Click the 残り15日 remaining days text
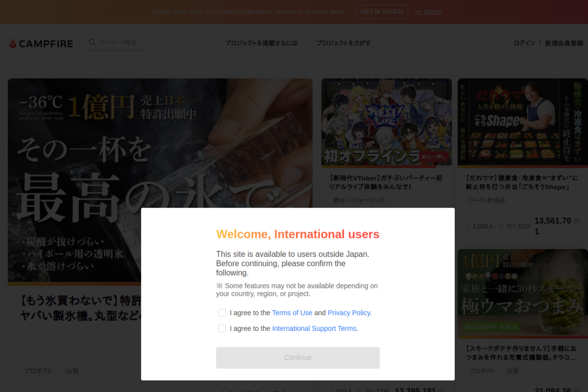588x392 pixels. pos(514,227)
